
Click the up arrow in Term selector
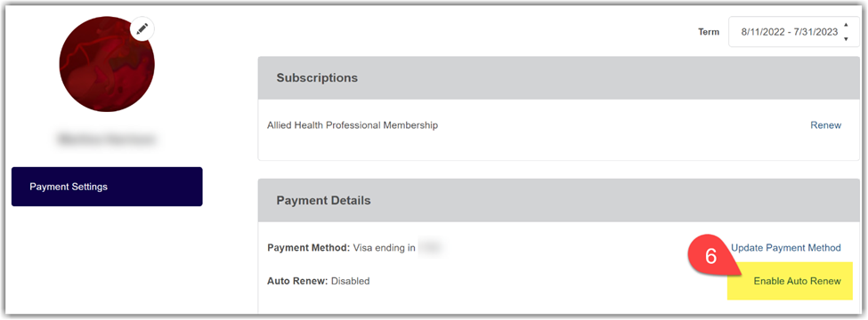coord(846,26)
